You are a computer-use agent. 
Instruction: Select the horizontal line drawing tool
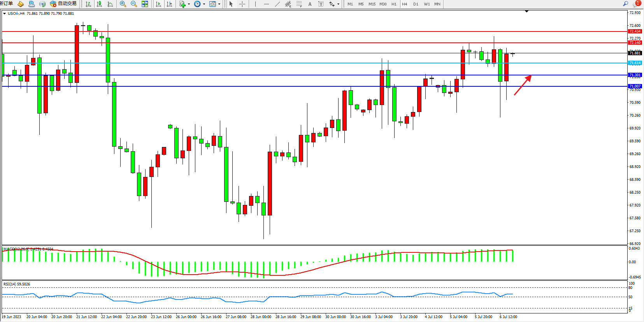click(x=266, y=4)
